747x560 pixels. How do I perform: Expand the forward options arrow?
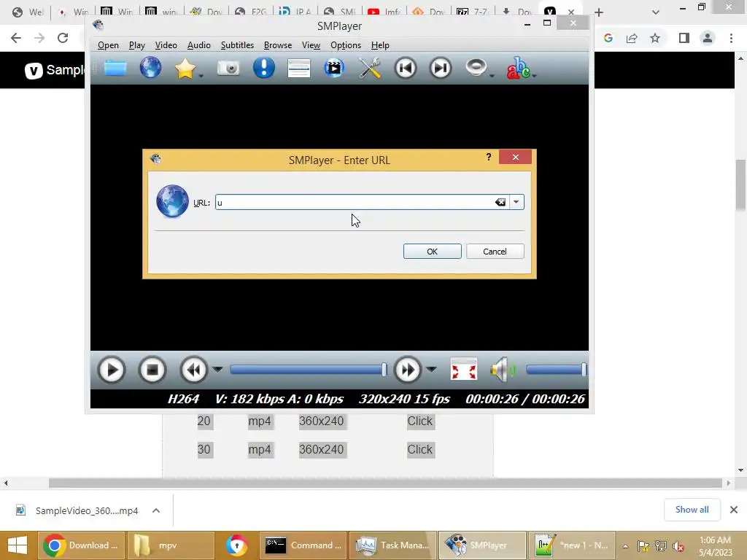point(430,370)
